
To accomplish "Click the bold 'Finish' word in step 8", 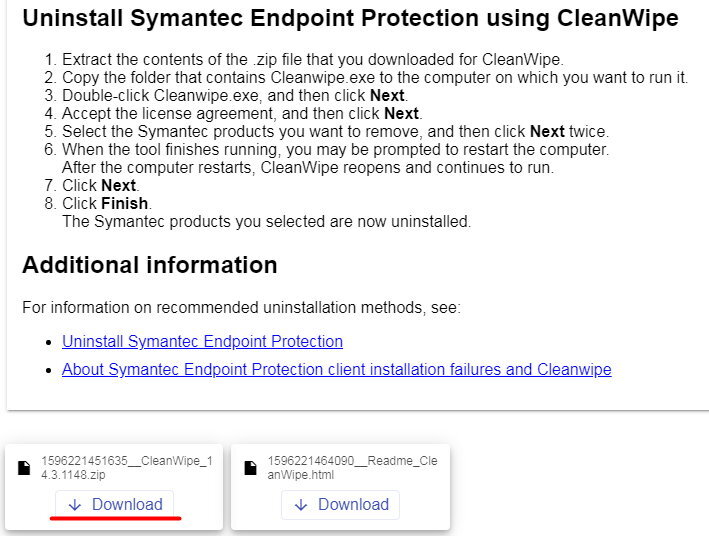I will click(x=125, y=203).
